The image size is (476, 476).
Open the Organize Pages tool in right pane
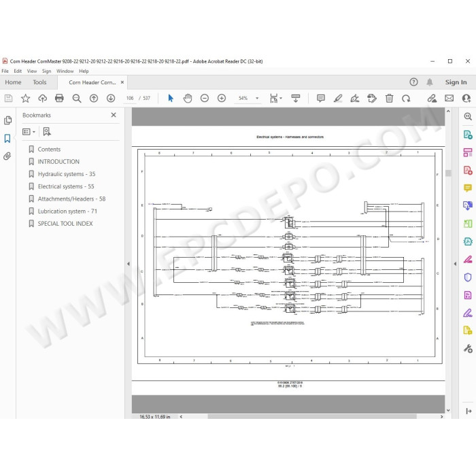(468, 152)
